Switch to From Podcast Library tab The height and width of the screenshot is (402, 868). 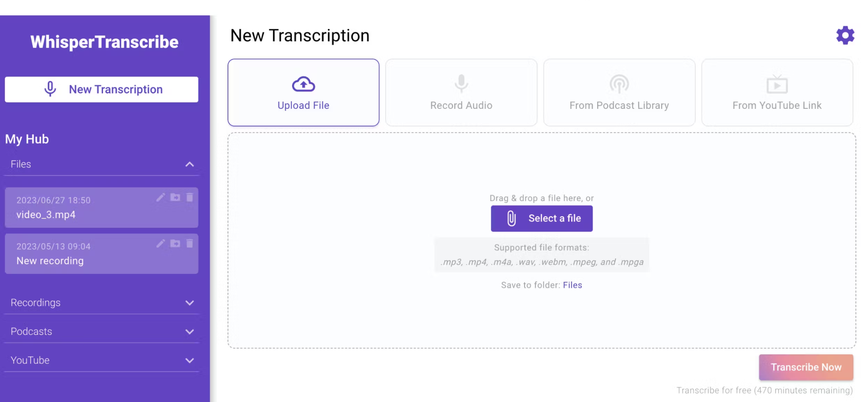[x=619, y=93]
